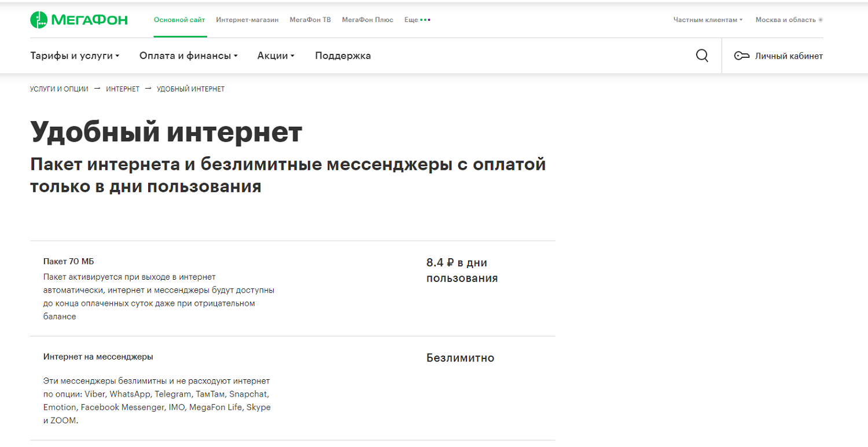The image size is (868, 447).
Task: Click the key icon for personal account
Action: tap(741, 56)
